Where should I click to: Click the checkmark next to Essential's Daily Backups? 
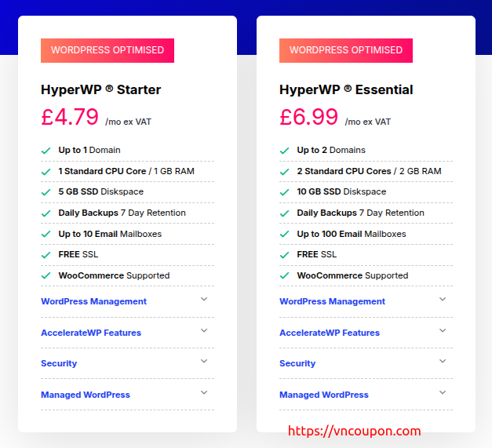pyautogui.click(x=284, y=213)
